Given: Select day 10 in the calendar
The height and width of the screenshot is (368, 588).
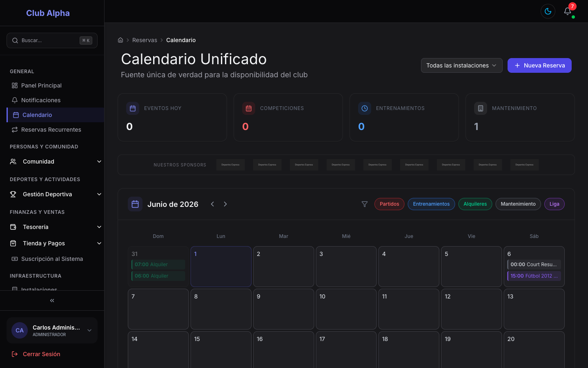Looking at the screenshot, I should tap(346, 309).
